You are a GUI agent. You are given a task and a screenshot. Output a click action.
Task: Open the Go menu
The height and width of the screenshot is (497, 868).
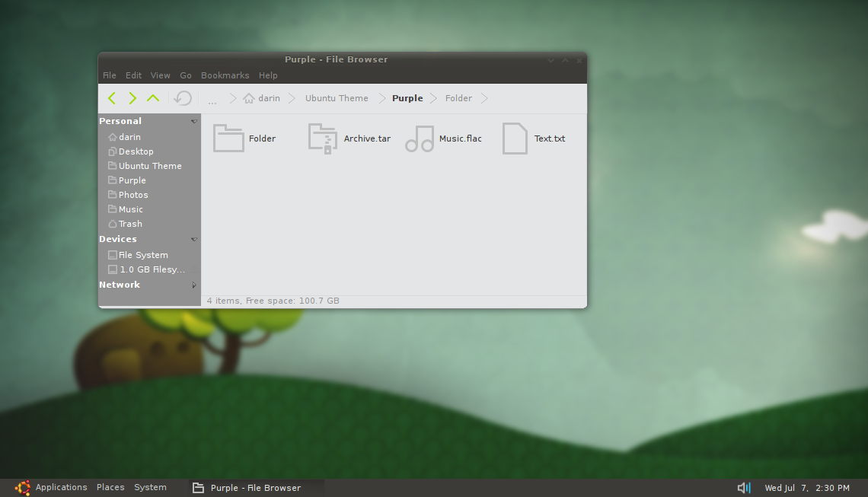pyautogui.click(x=186, y=75)
